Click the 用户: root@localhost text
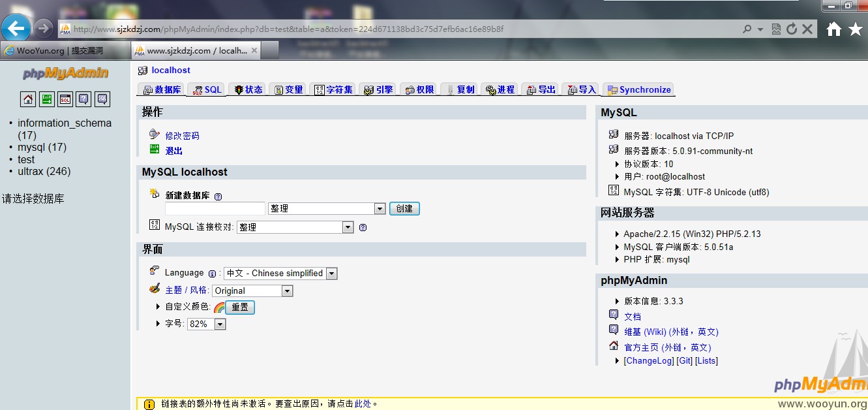The width and height of the screenshot is (868, 410). (665, 177)
